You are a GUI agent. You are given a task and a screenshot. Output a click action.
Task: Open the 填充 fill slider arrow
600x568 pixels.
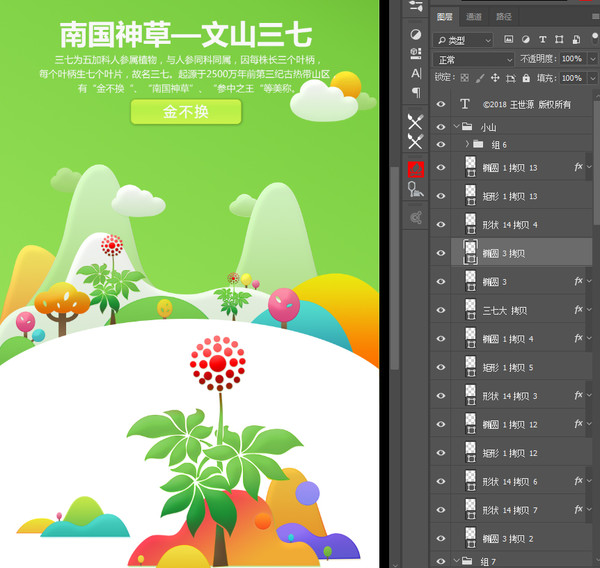tap(593, 78)
